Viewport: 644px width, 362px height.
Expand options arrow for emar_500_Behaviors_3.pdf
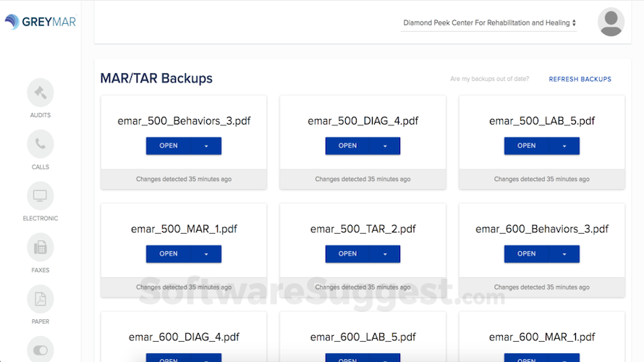click(x=206, y=146)
